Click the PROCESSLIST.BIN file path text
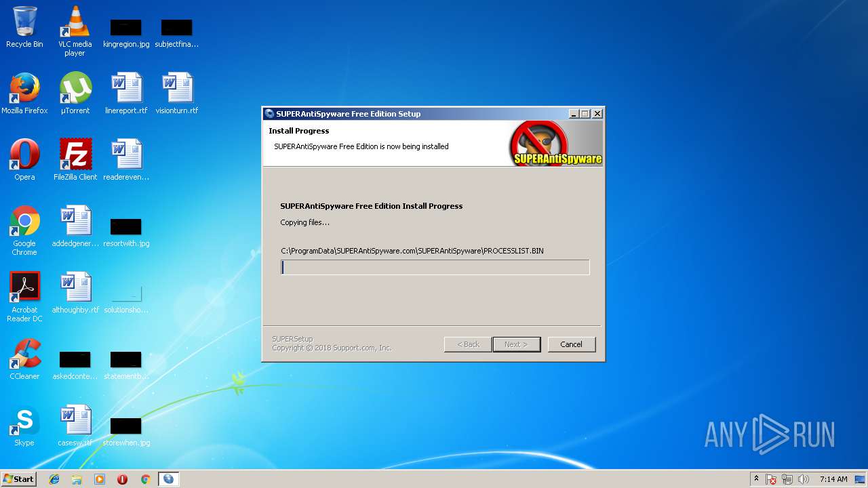 pos(412,251)
